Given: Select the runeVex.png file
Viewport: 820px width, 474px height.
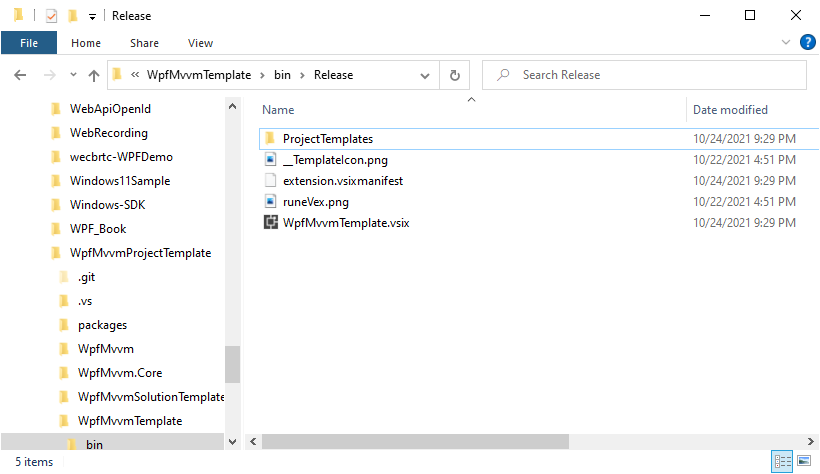Looking at the screenshot, I should point(316,201).
